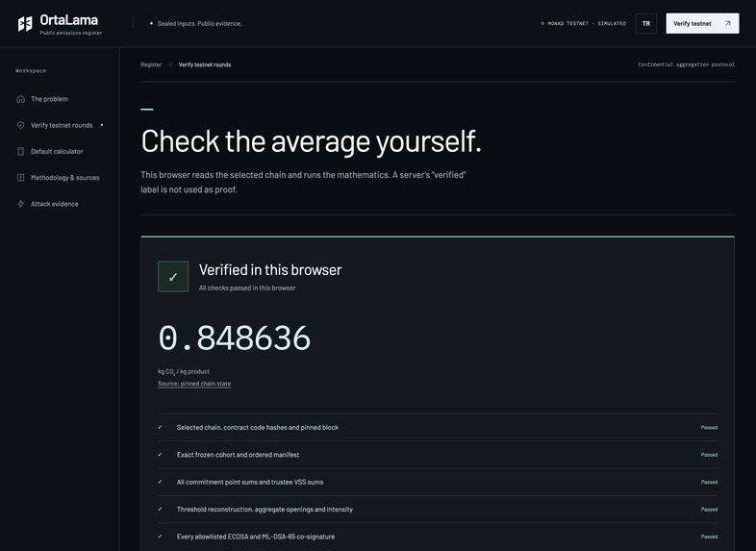Click the calculator icon beside Default calculator
Screen dimensions: 756x551
pyautogui.click(x=21, y=151)
